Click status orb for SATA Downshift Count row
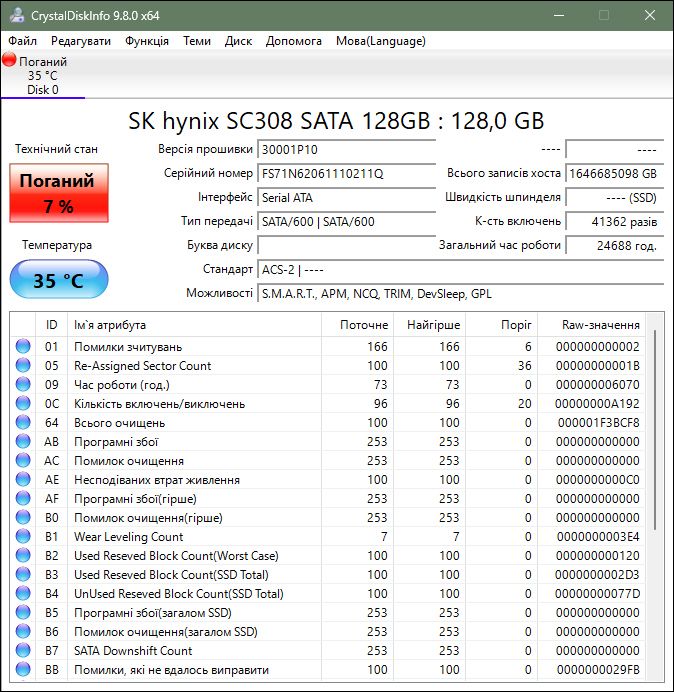Image resolution: width=674 pixels, height=692 pixels. point(23,650)
